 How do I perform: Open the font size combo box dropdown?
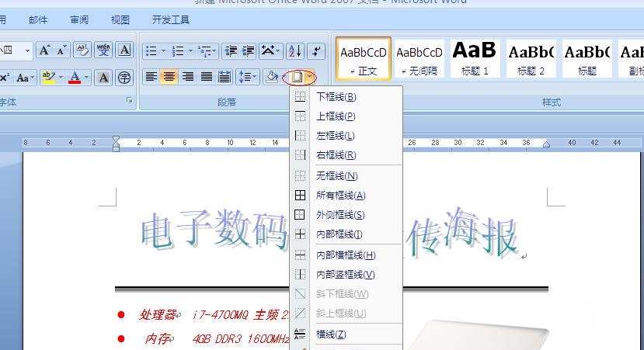point(27,51)
